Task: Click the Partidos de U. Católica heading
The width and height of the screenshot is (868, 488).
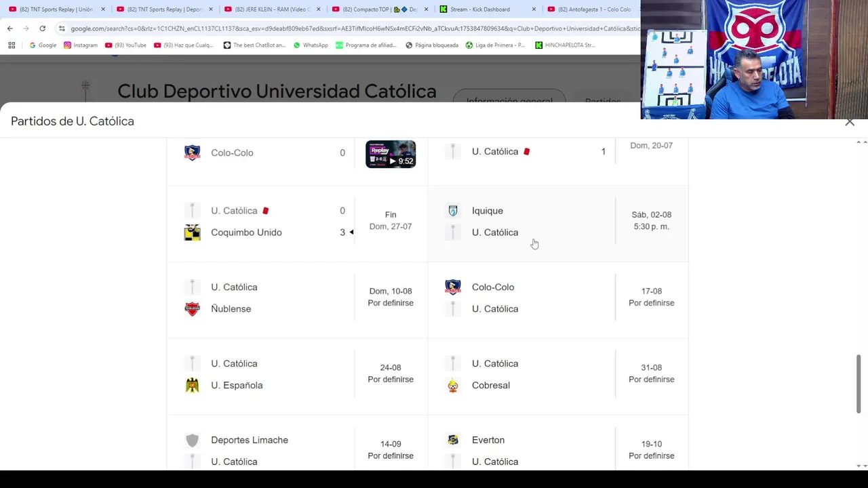Action: coord(73,121)
